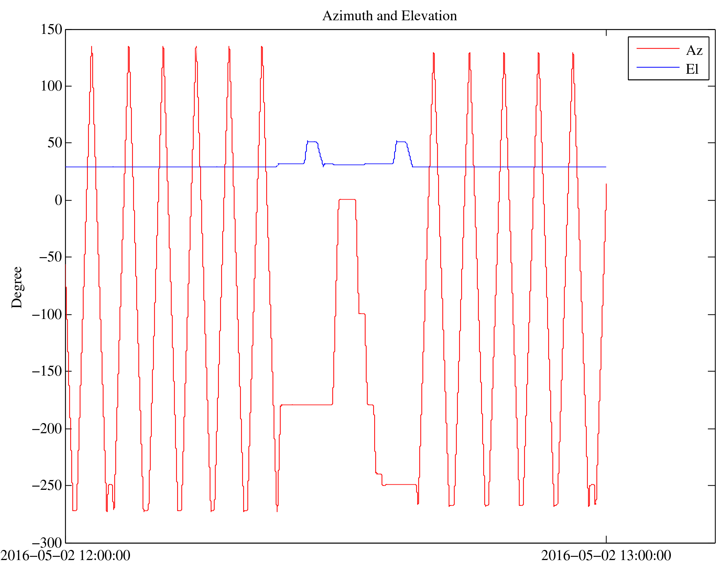This screenshot has width=725, height=588.
Task: Click the first blue El bump peak
Action: point(312,141)
